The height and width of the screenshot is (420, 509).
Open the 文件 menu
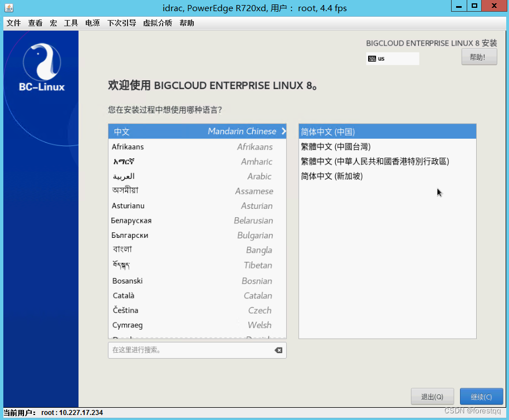(13, 23)
